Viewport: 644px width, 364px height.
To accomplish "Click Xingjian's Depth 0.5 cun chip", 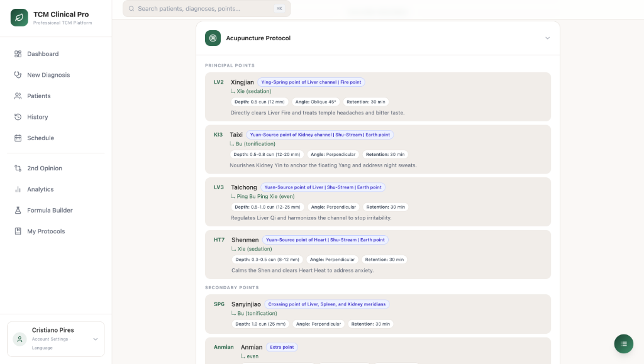I will click(x=260, y=102).
